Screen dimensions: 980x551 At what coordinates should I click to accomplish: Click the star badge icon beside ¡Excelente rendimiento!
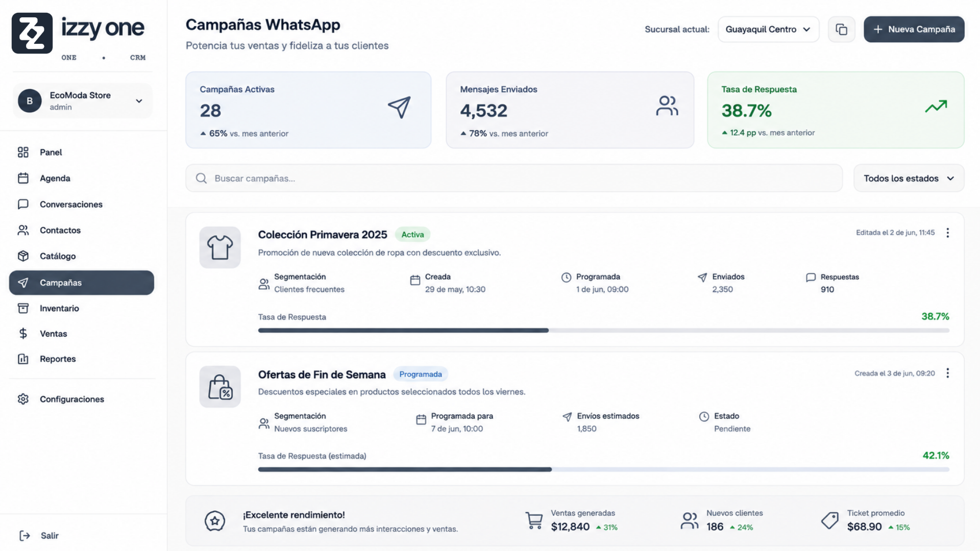215,521
